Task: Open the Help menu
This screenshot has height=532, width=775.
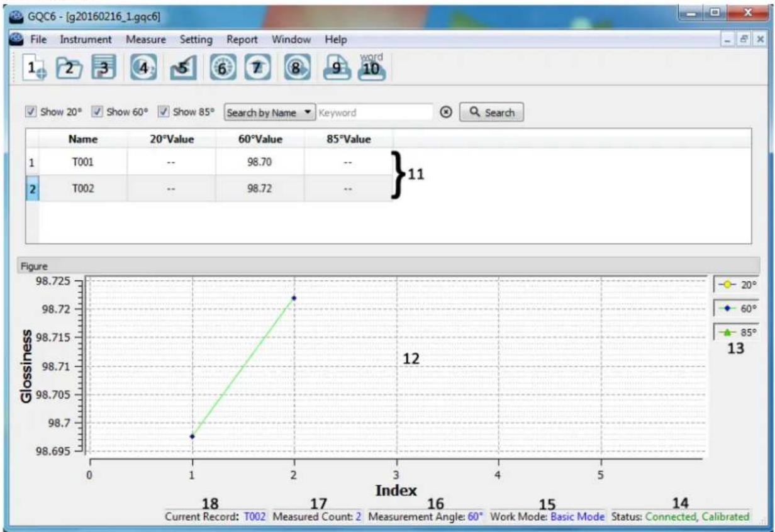Action: click(336, 39)
